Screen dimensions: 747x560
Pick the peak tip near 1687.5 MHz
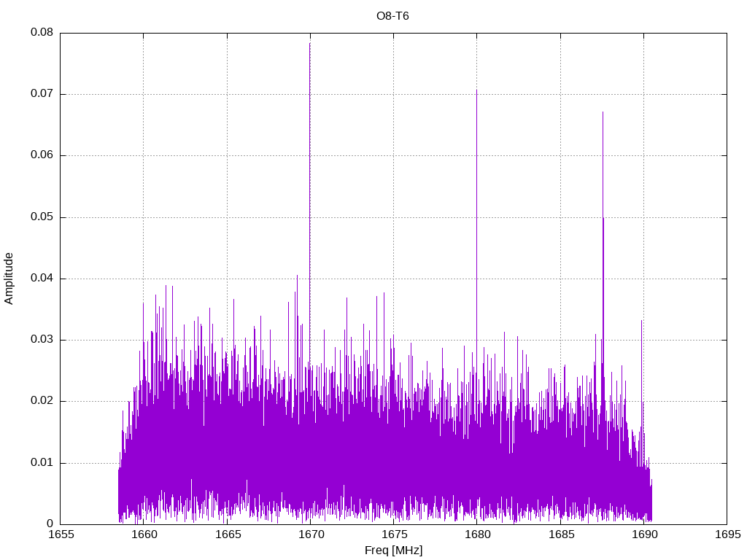click(603, 112)
